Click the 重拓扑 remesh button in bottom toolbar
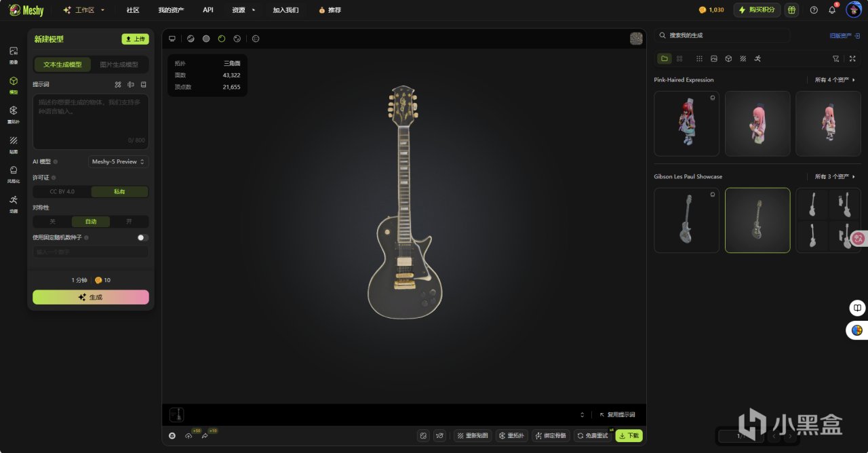 point(511,435)
